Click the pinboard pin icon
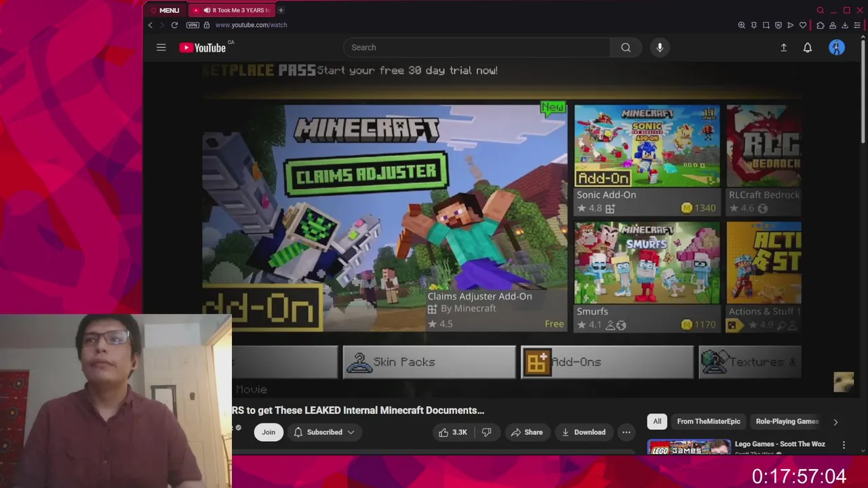868x488 pixels. pyautogui.click(x=753, y=25)
